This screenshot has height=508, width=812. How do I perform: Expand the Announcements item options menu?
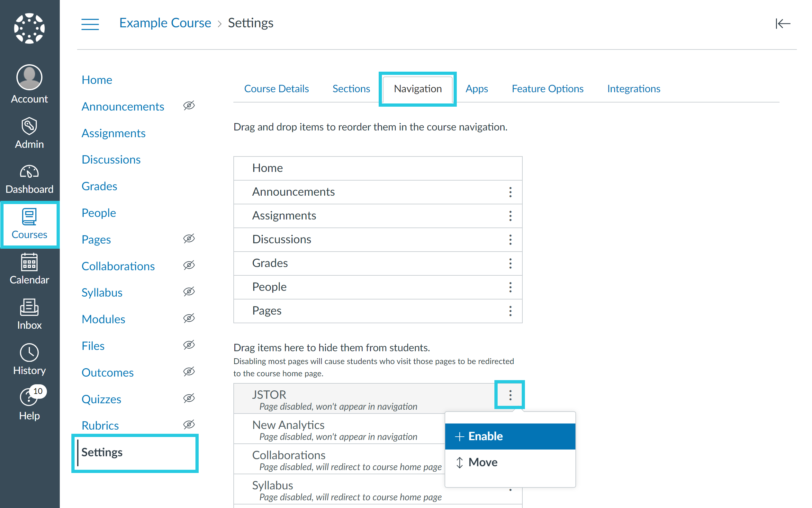coord(509,192)
